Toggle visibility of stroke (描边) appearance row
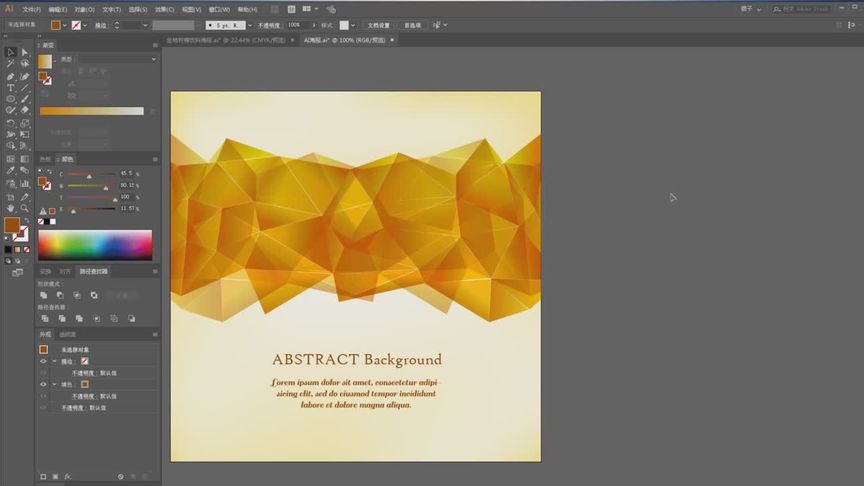 tap(43, 361)
